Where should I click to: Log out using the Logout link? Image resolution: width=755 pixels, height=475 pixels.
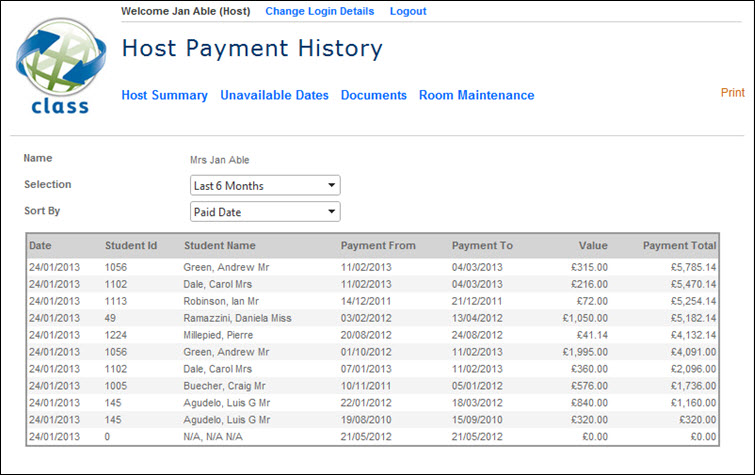point(407,11)
